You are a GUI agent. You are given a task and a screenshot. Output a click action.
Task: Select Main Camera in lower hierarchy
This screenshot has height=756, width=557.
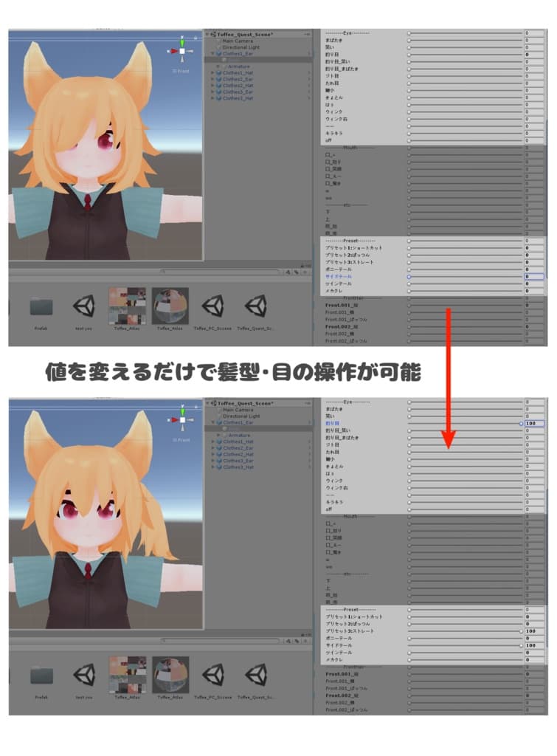click(237, 410)
